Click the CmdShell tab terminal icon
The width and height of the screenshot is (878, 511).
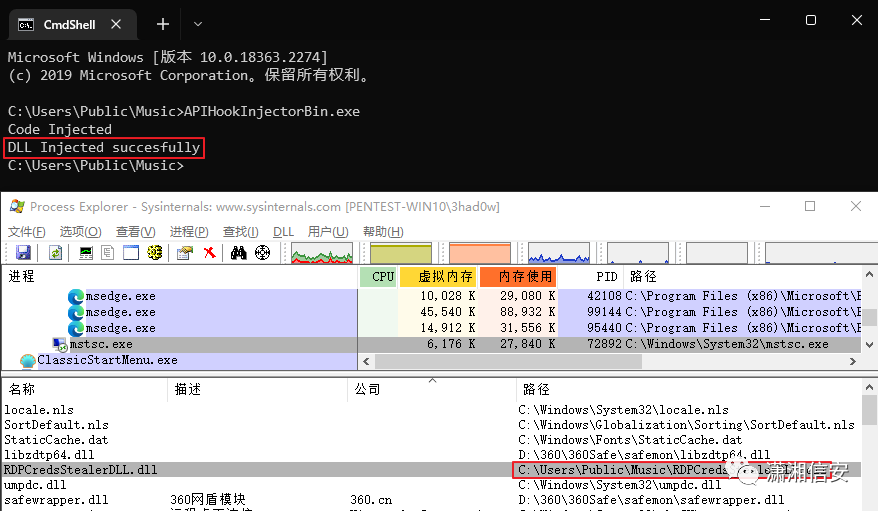pos(26,25)
